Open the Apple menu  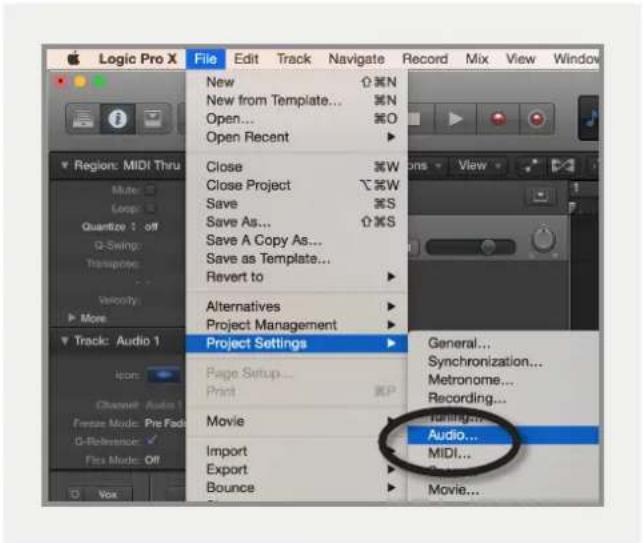[73, 59]
